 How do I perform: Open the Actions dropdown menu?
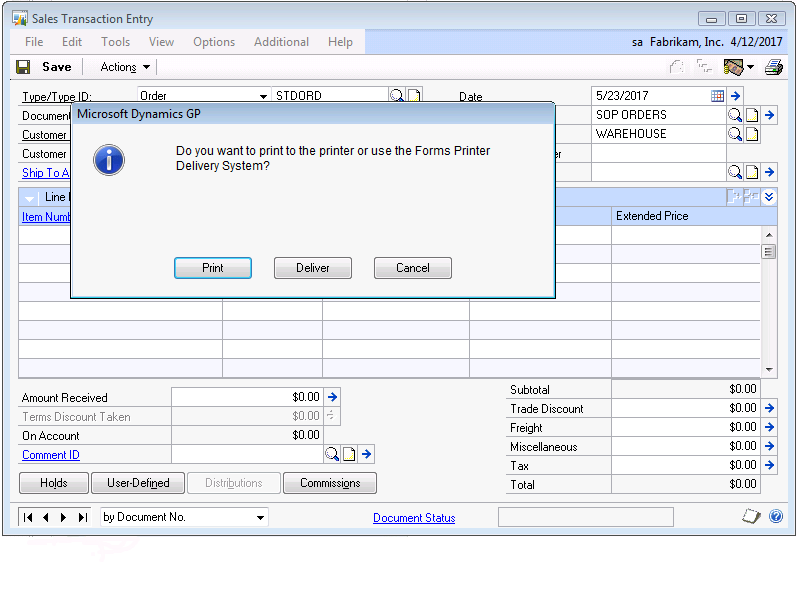tap(125, 67)
